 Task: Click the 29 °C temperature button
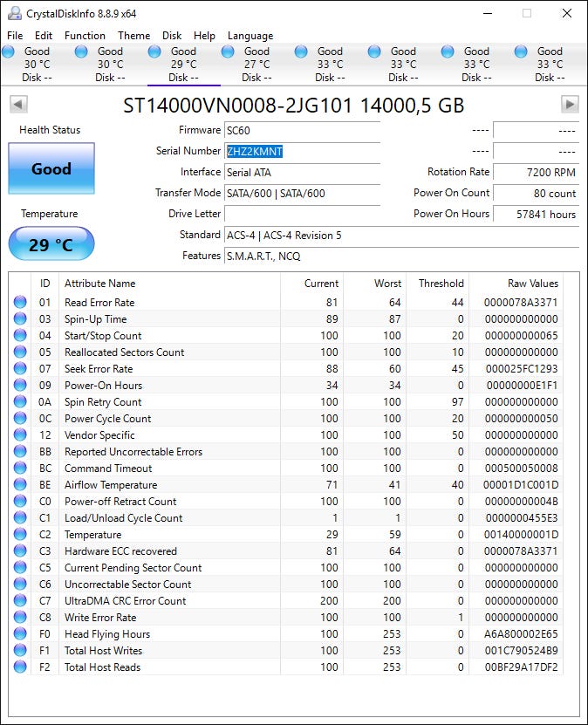coord(51,244)
